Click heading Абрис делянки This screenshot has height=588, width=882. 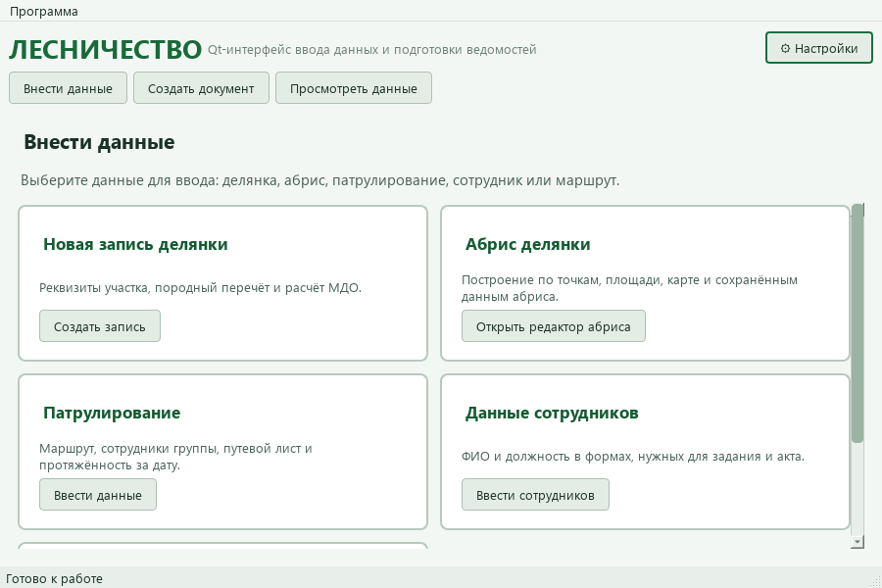point(527,244)
